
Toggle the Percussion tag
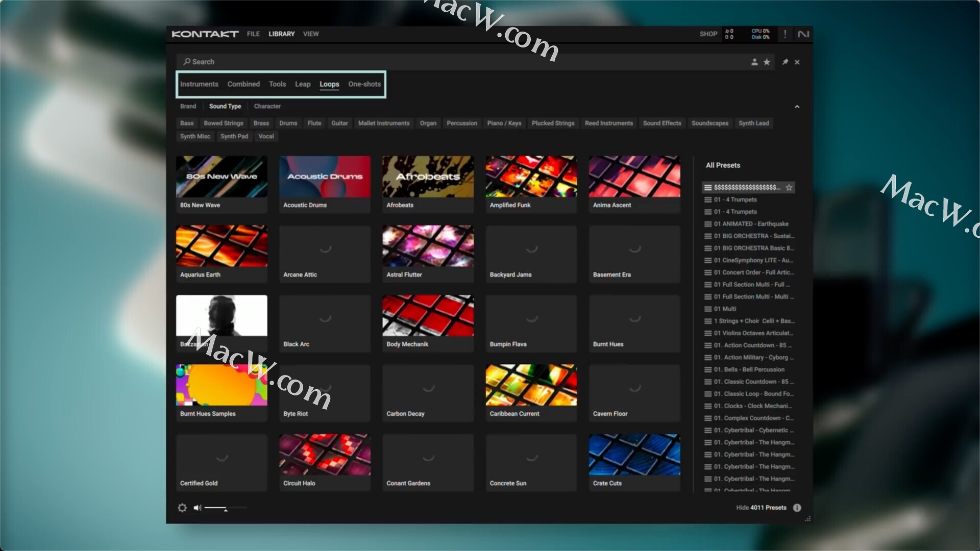[x=462, y=123]
